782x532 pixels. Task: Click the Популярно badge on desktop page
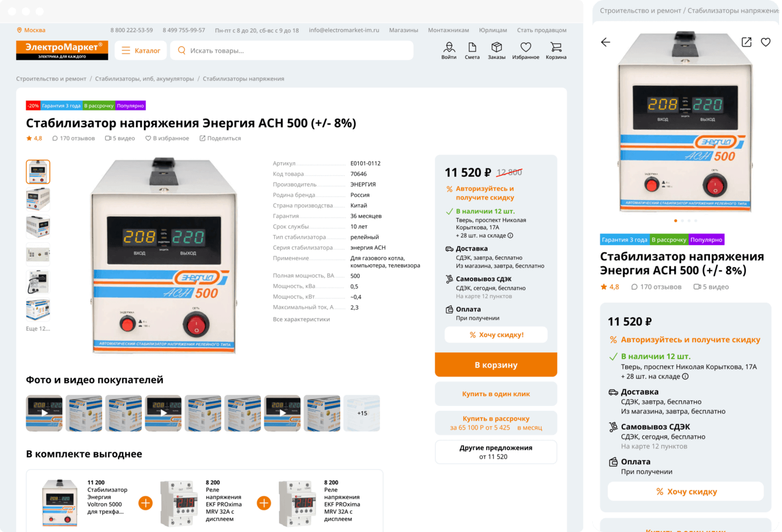(x=130, y=106)
